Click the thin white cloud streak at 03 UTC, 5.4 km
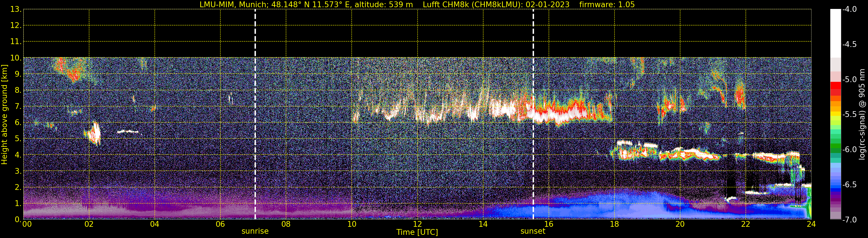 128,132
